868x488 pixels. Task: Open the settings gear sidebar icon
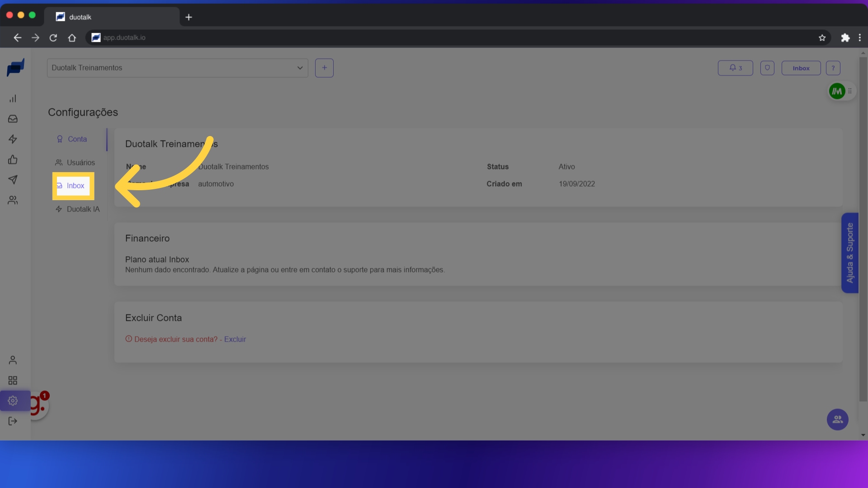[x=13, y=401]
